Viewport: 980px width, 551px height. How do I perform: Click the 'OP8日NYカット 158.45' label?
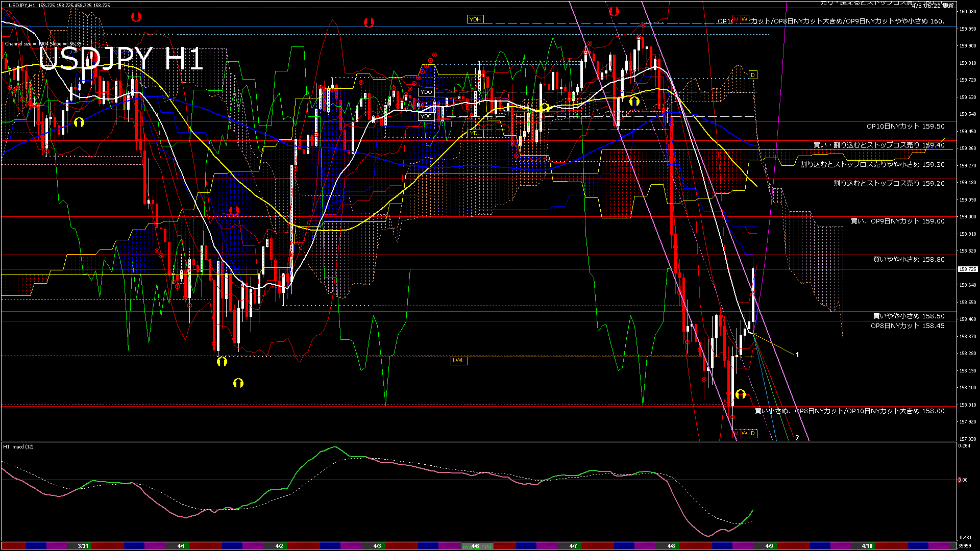tap(907, 326)
